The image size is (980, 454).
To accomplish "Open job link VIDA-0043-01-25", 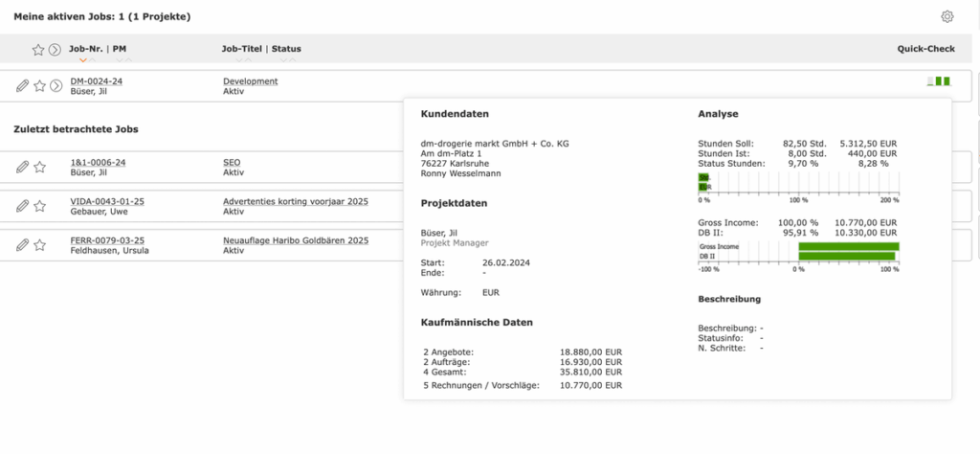I will (x=107, y=201).
